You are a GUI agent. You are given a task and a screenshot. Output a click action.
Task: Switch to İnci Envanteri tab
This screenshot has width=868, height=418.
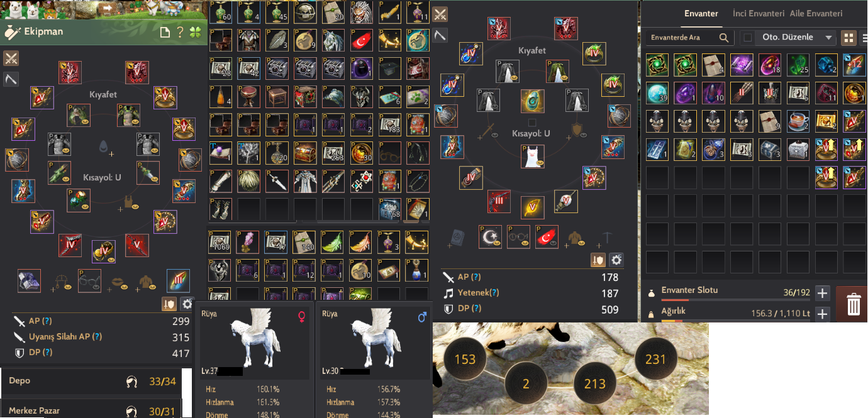[759, 13]
